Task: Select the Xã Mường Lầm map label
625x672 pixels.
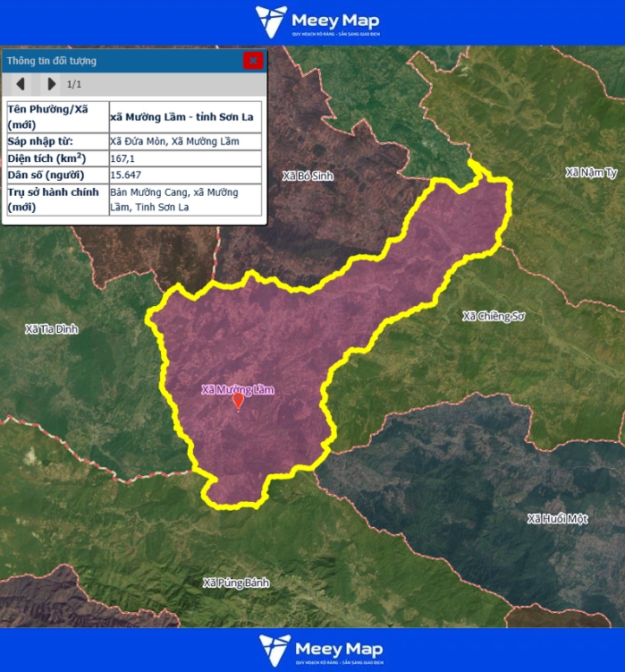Action: click(237, 389)
